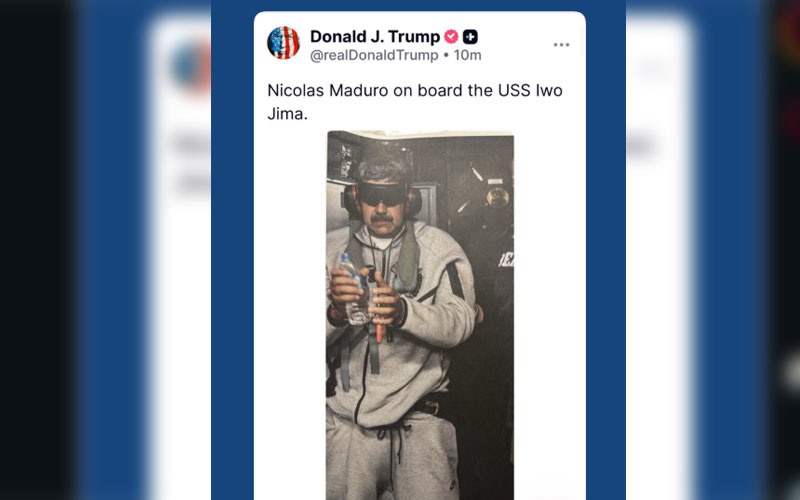Click the mustache of man in photo
This screenshot has width=800, height=500.
coord(382,218)
